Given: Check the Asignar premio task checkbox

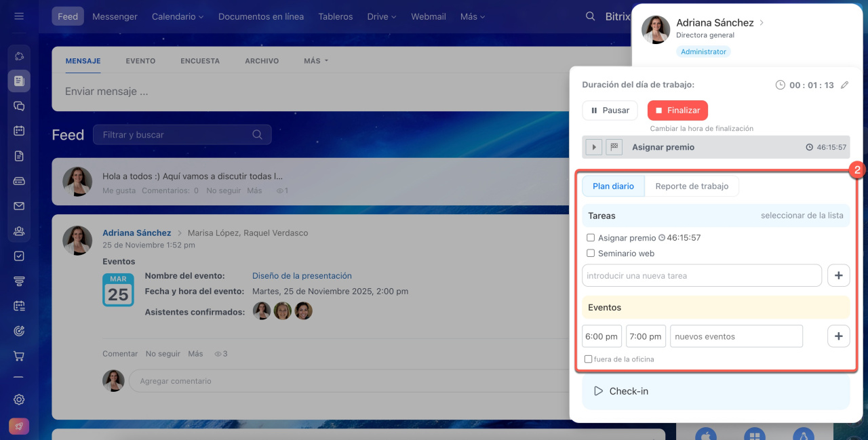Looking at the screenshot, I should tap(591, 238).
